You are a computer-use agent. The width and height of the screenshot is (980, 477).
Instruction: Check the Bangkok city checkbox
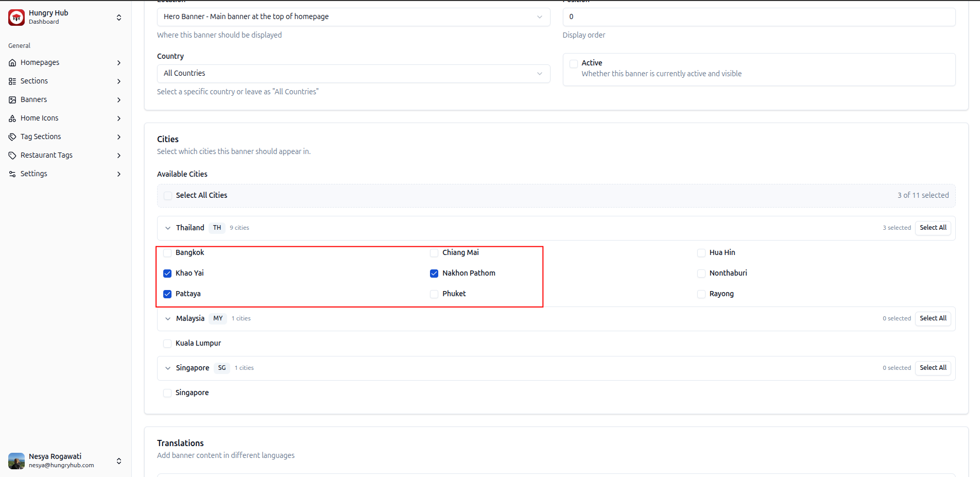click(x=167, y=253)
